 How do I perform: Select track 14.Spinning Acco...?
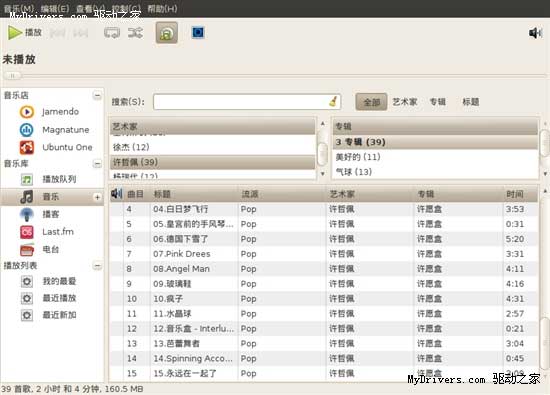coord(324,359)
